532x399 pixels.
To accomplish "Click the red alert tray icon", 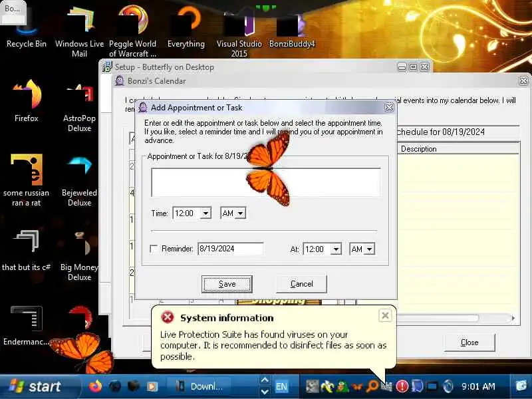I will (402, 386).
